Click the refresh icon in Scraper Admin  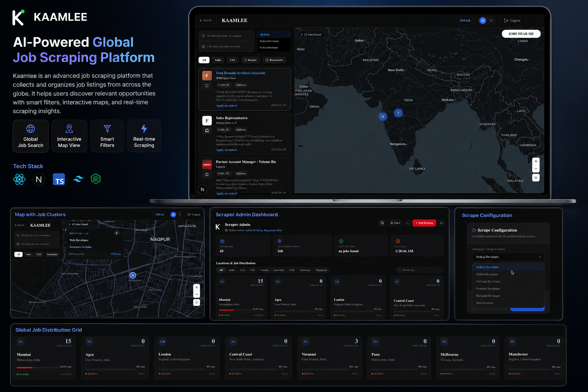[382, 223]
